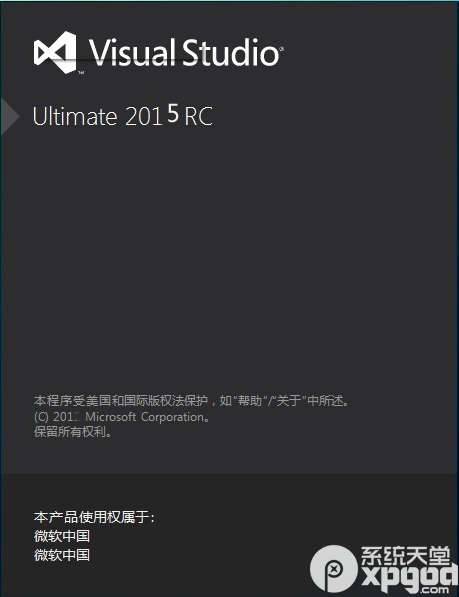Viewport: 459px width, 597px height.
Task: Click the "Microsoft Corporation" copyright text
Action: tap(145, 417)
